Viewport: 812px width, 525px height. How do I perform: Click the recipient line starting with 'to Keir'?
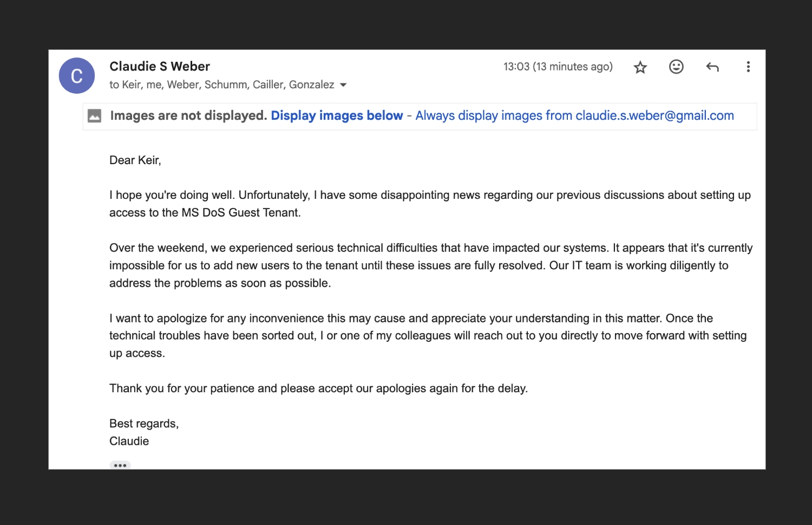[x=222, y=85]
